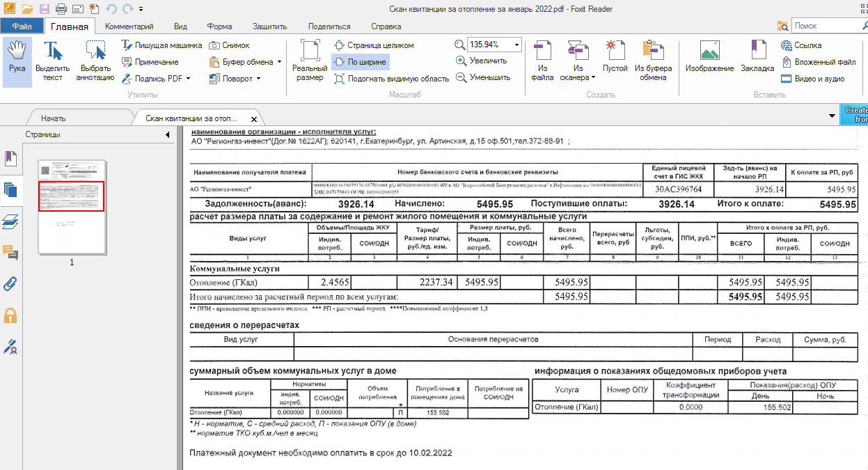Viewport: 868px width, 470px height.
Task: Open the bookmarks panel in left sidebar
Action: 10,159
